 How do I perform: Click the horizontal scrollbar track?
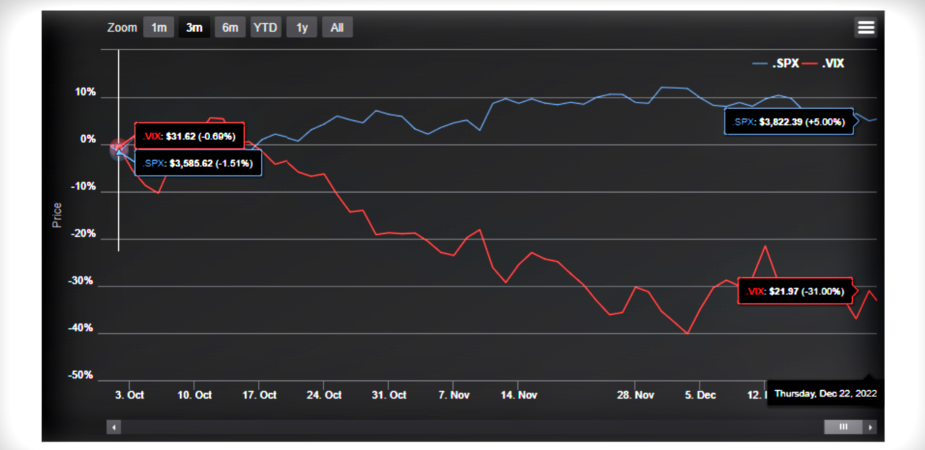click(x=472, y=427)
